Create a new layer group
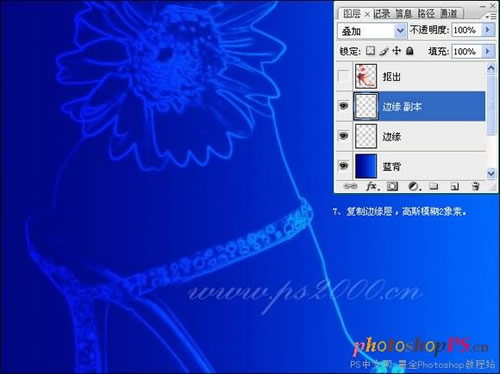Image resolution: width=500 pixels, height=374 pixels. pyautogui.click(x=434, y=186)
